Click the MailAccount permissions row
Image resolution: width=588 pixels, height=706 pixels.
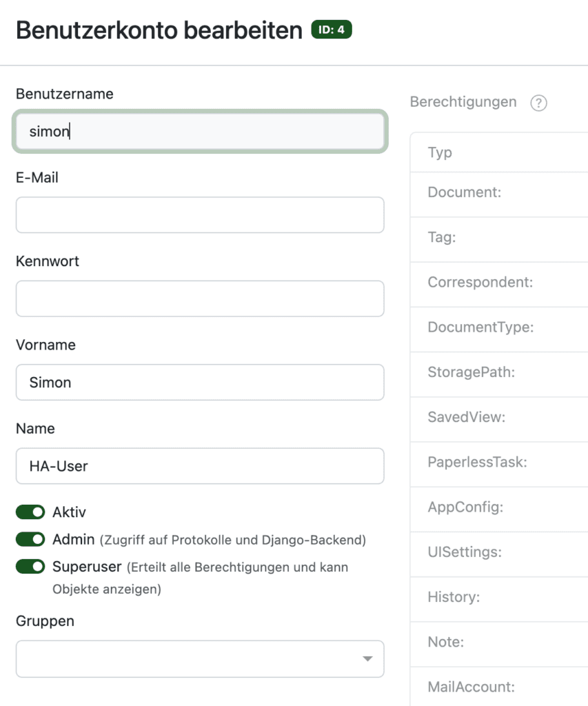499,687
